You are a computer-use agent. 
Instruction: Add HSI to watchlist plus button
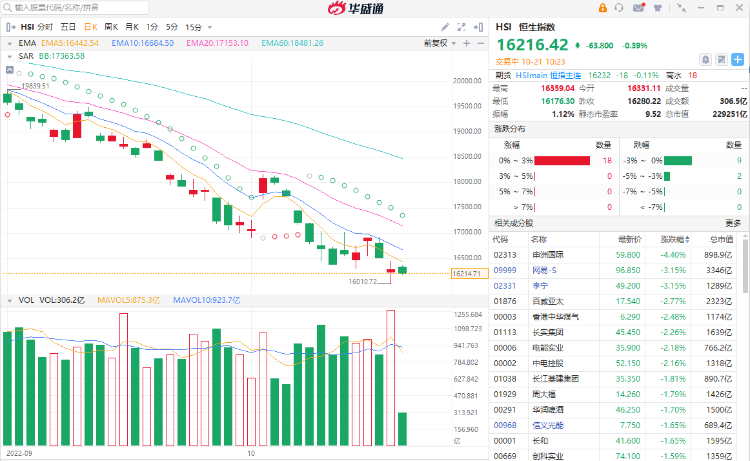click(x=738, y=59)
